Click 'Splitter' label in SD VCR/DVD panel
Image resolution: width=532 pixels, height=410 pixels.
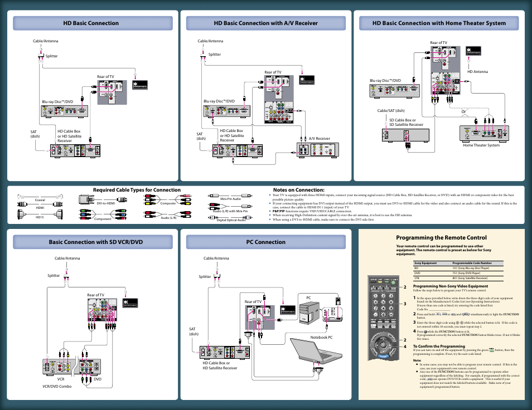point(54,276)
